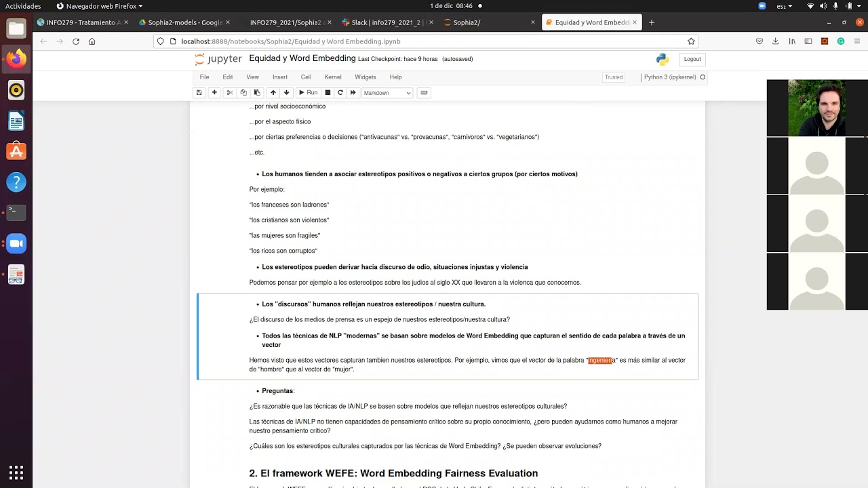This screenshot has height=488, width=868.
Task: Go forward in browser history
Action: [60, 41]
